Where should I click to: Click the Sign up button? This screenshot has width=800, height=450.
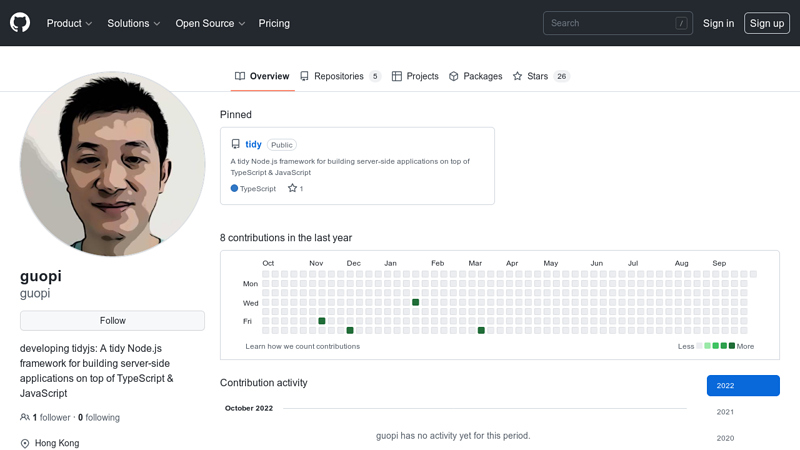(767, 23)
